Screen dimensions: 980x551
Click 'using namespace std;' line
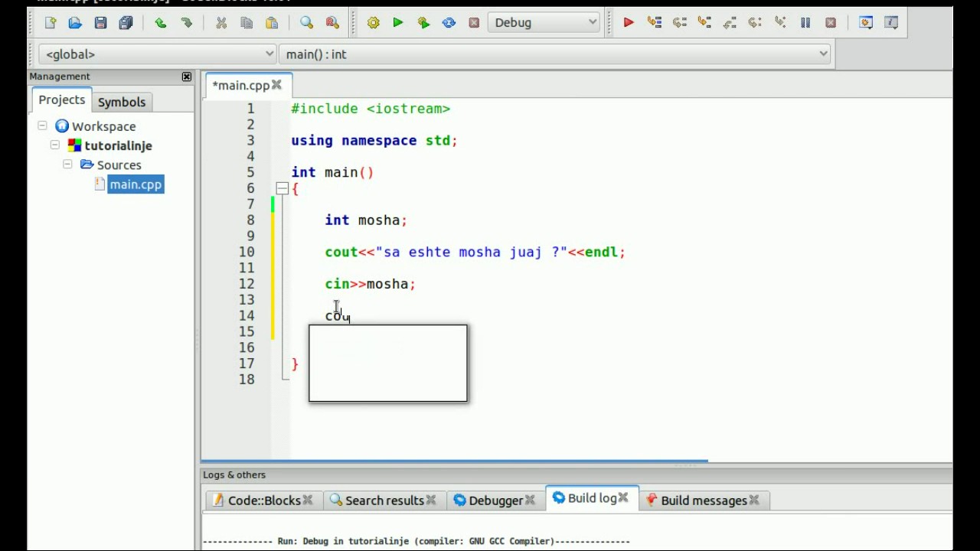[x=374, y=141]
